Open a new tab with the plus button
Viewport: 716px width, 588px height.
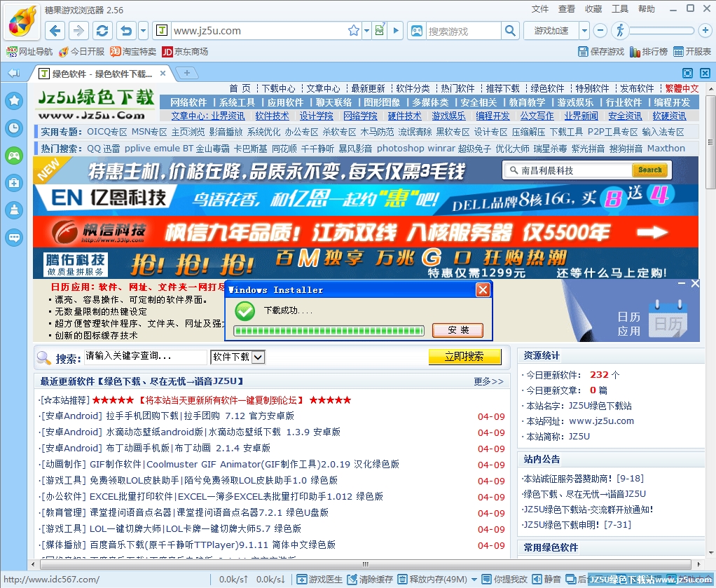click(x=187, y=73)
